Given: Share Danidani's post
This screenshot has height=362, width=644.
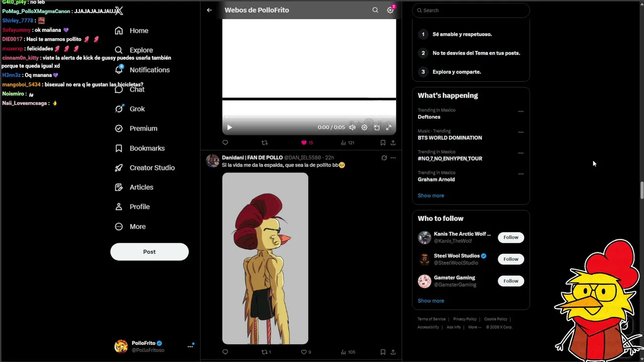Looking at the screenshot, I should (x=393, y=352).
